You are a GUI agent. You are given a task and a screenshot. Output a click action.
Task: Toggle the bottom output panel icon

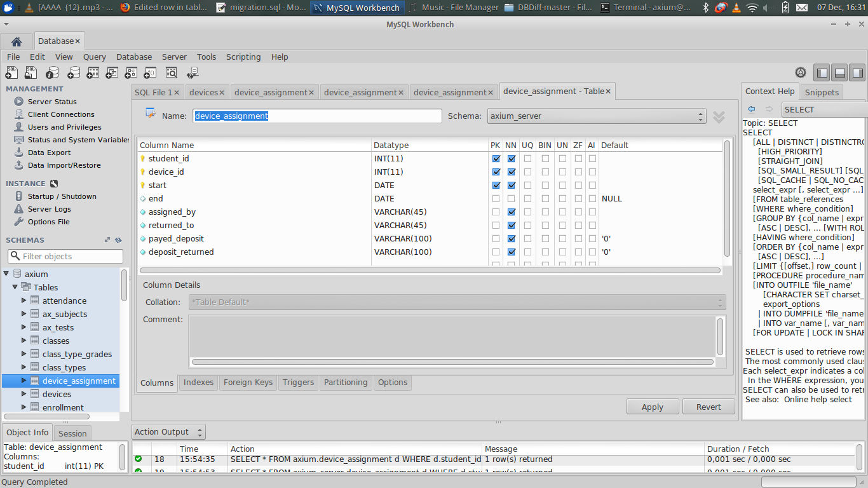(x=840, y=72)
